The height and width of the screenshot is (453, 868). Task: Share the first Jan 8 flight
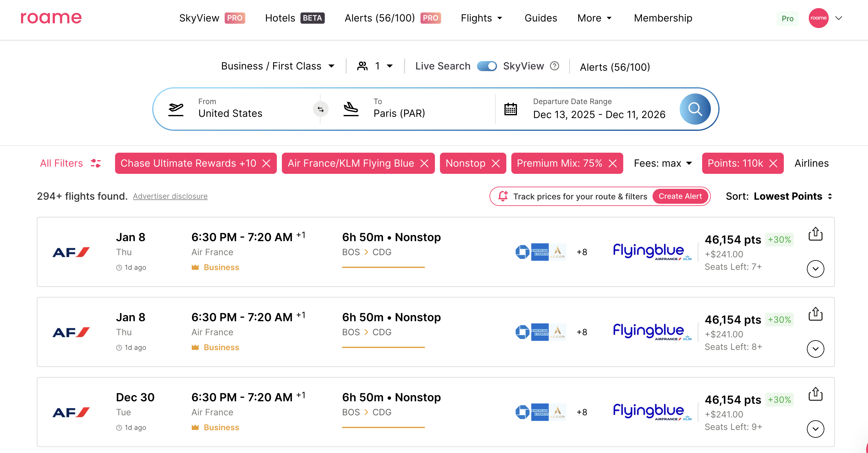pos(815,234)
